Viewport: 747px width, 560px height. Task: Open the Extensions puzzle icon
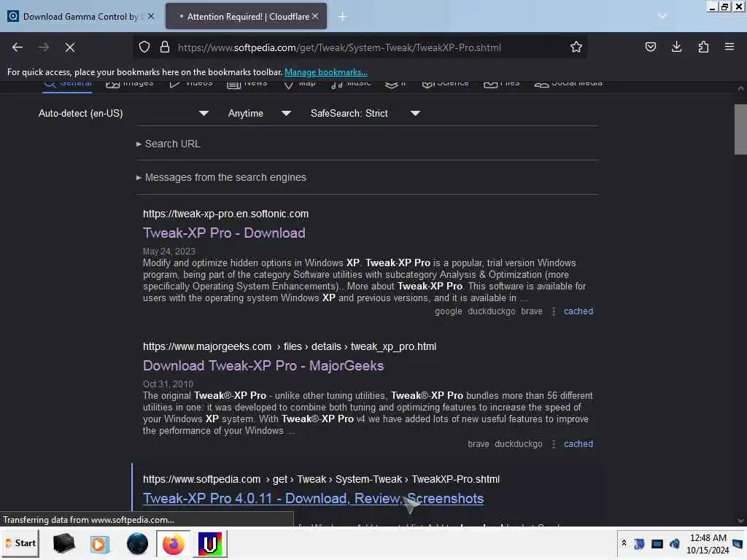[x=703, y=47]
